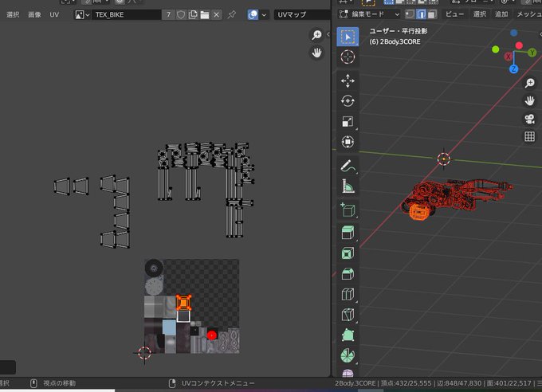This screenshot has width=542, height=392.
Task: Click the green Y axis gizmo handle
Action: coord(532,53)
